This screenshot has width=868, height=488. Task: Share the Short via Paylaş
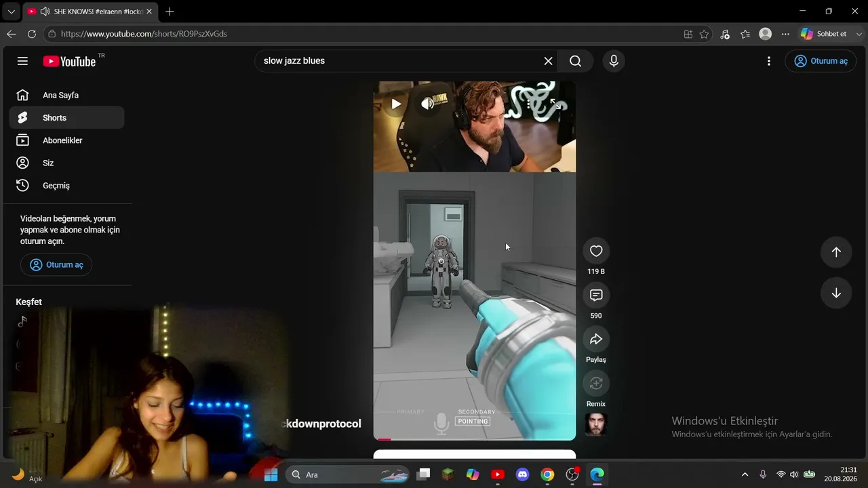[x=596, y=339]
